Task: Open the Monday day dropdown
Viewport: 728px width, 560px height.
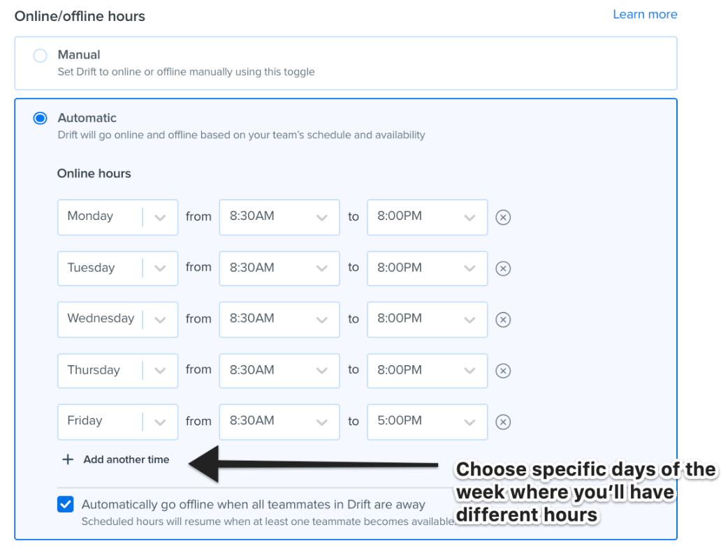Action: click(x=117, y=217)
